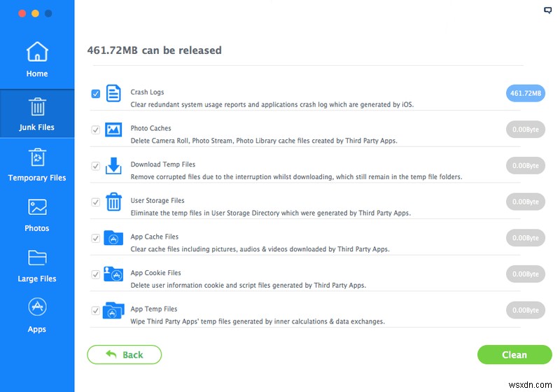Select the Temporary Files sidebar icon
Screen dimensions: 560x392
(37, 158)
